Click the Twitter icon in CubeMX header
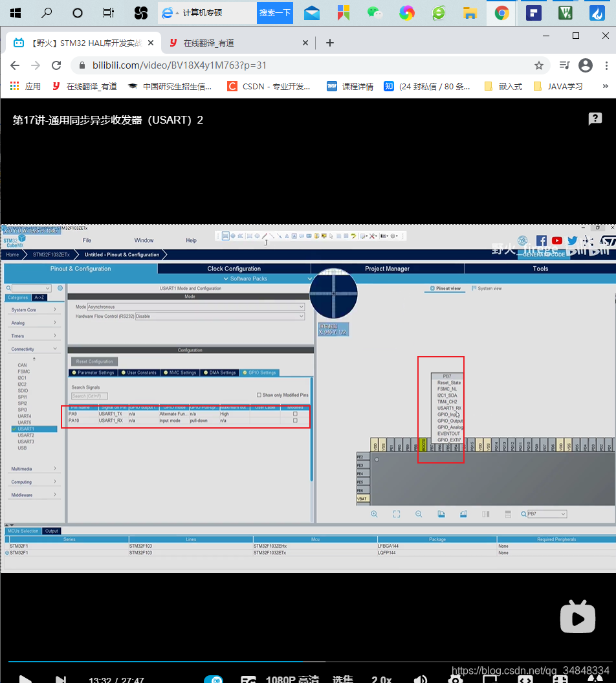The image size is (616, 683). point(573,240)
